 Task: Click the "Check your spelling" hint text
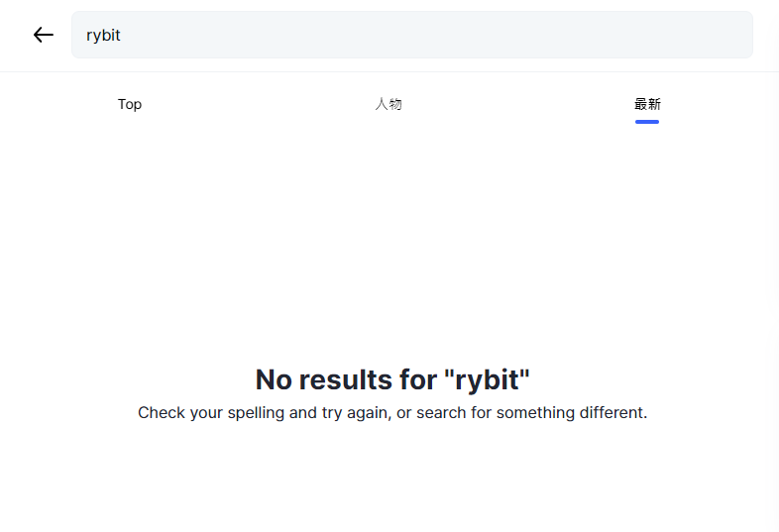(392, 412)
